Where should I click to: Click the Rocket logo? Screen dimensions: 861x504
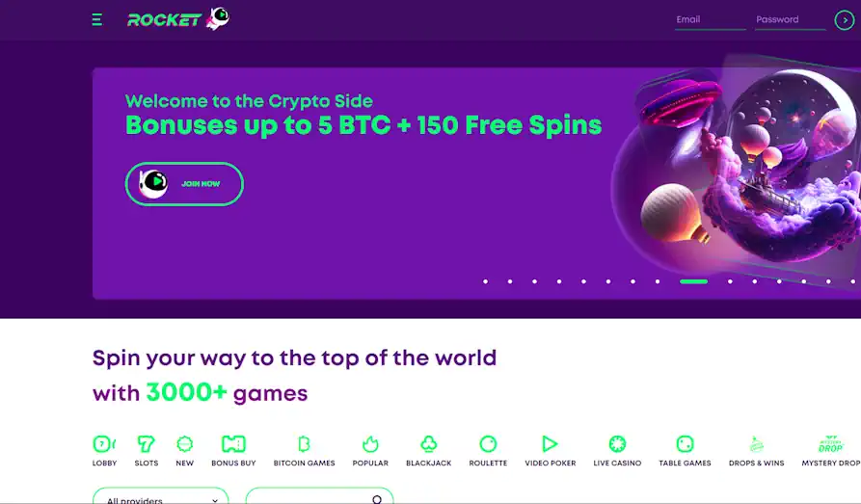178,19
